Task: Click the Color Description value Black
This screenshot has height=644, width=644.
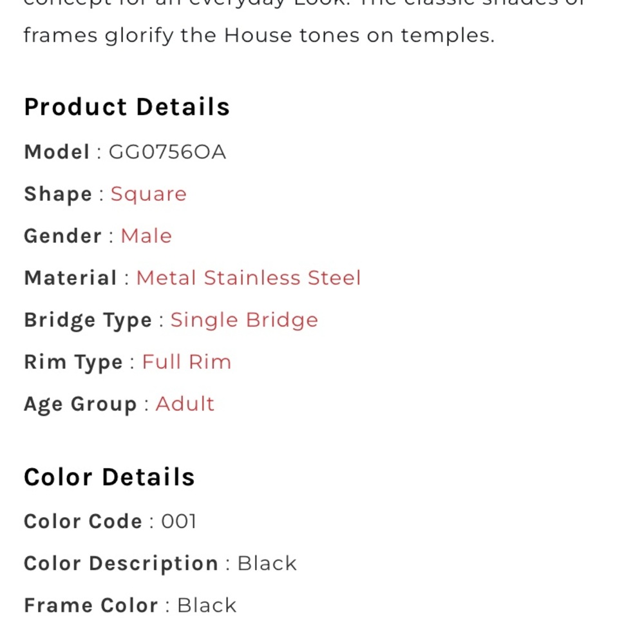Action: 267,563
